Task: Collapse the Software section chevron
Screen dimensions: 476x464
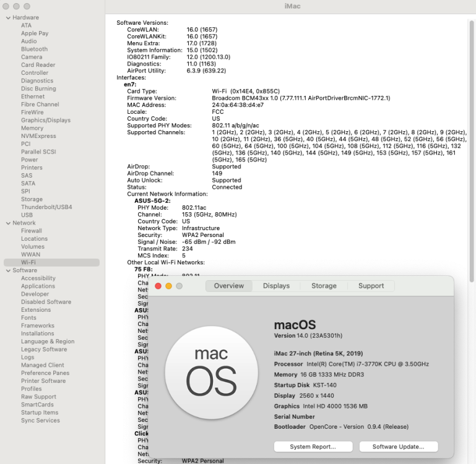Action: click(8, 271)
